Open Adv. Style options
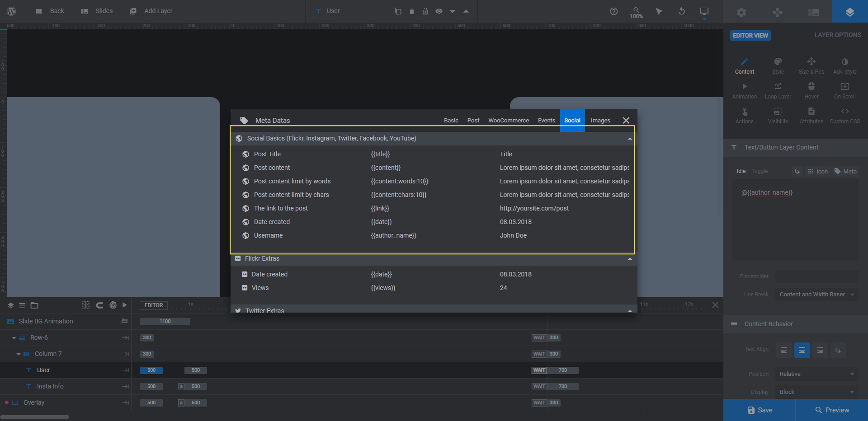Image resolution: width=868 pixels, height=421 pixels. coord(845,66)
